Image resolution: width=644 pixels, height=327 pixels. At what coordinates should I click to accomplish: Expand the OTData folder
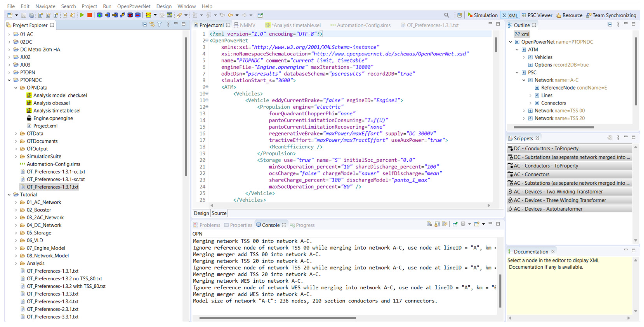coord(16,134)
